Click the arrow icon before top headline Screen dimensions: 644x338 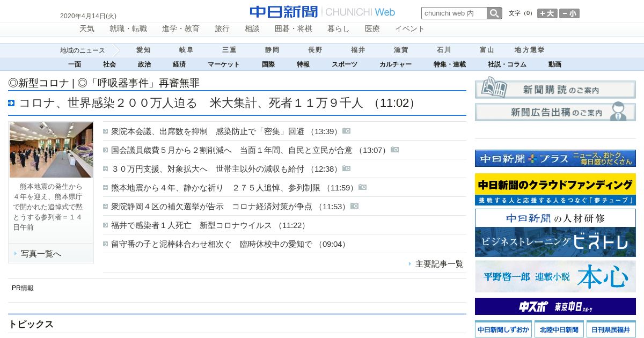[x=11, y=103]
